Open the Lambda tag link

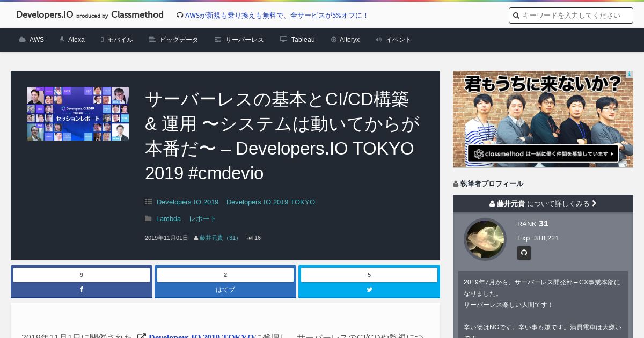[169, 219]
